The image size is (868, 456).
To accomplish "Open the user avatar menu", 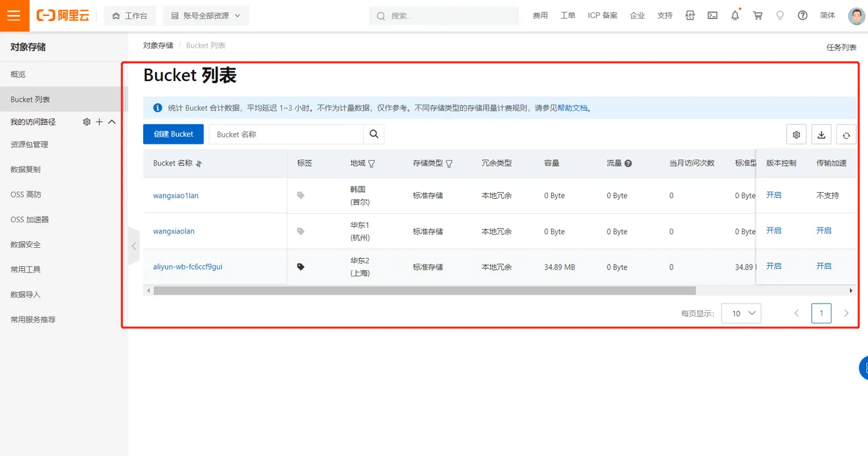I will click(856, 15).
